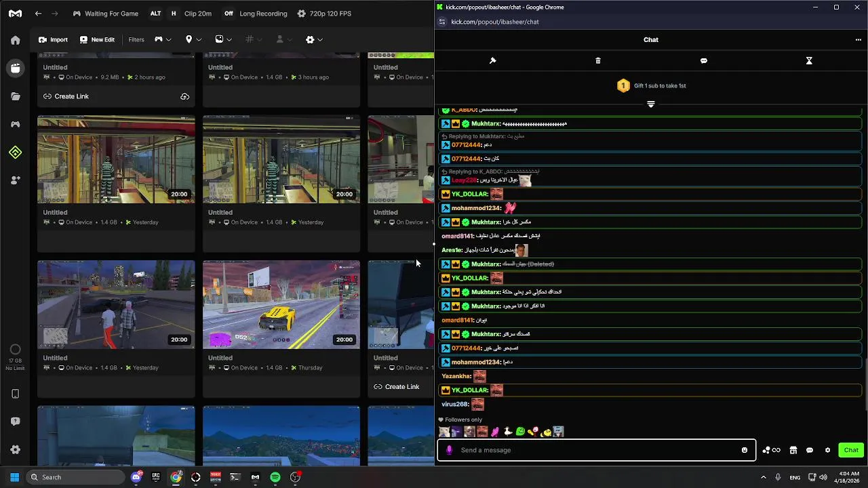This screenshot has height=488, width=868.
Task: Open the two-people street clip thumbnail
Action: click(x=116, y=305)
